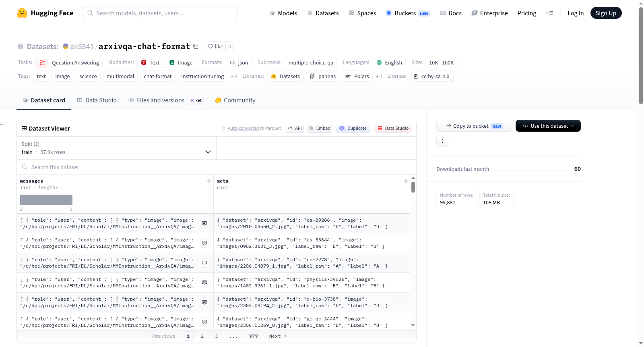Open the Use this dataset dropdown

[548, 126]
